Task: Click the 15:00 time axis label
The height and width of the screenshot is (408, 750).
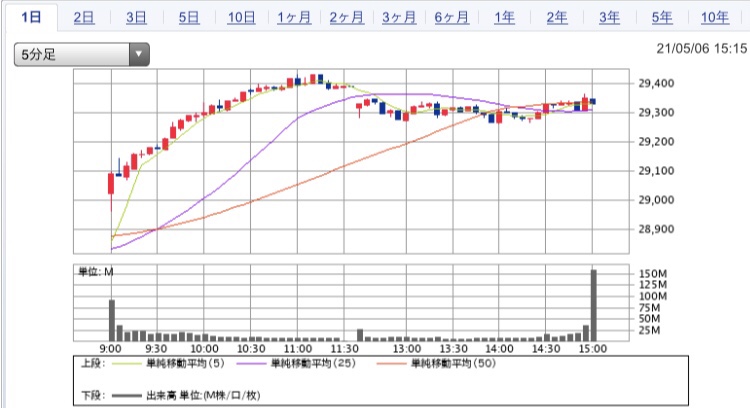Action: [x=593, y=349]
